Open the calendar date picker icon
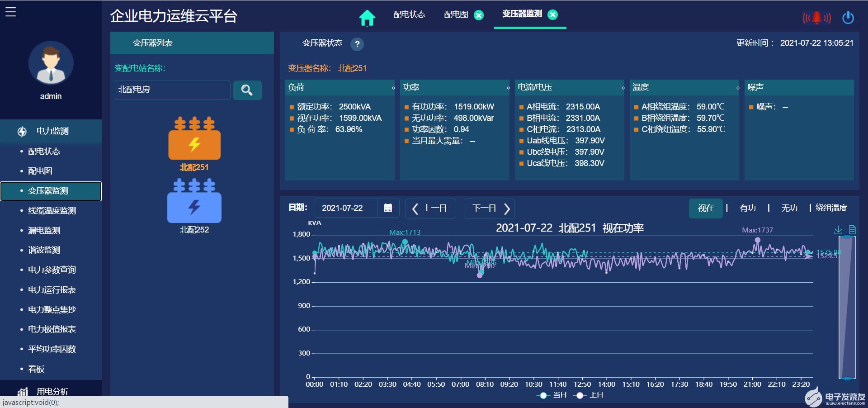 click(x=388, y=208)
